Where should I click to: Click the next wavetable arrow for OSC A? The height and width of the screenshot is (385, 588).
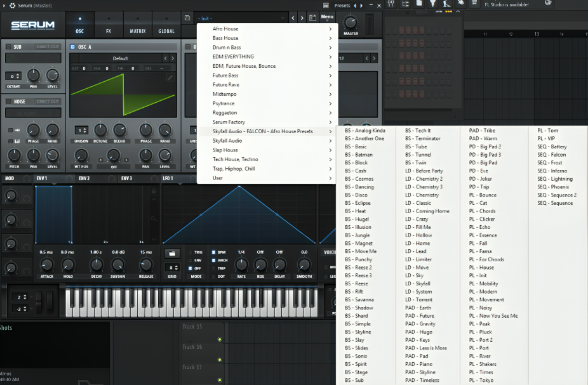pos(173,58)
